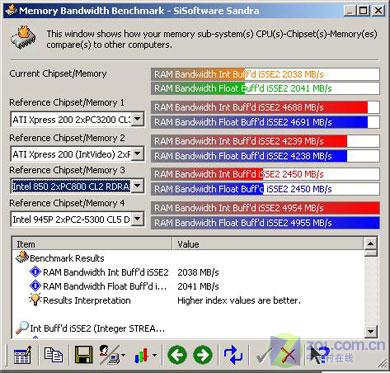Click the blue 4955 MB/s reference bar

265,223
